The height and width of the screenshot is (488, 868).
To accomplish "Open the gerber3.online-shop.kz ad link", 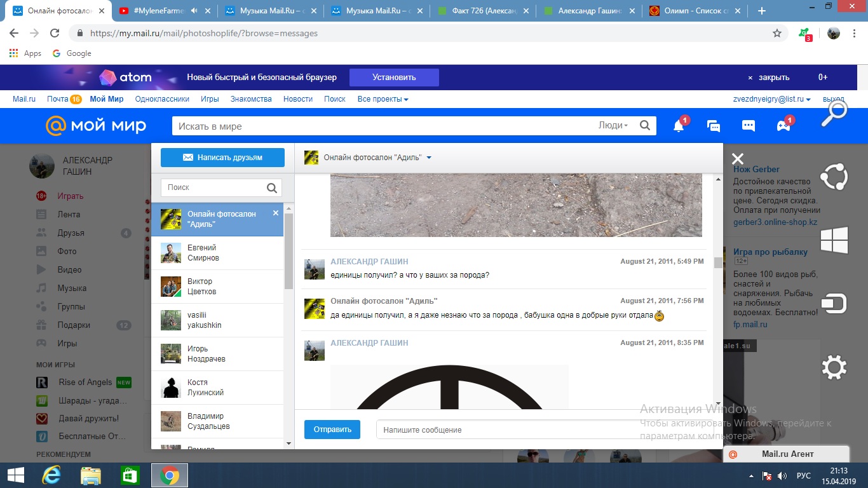I will coord(775,222).
